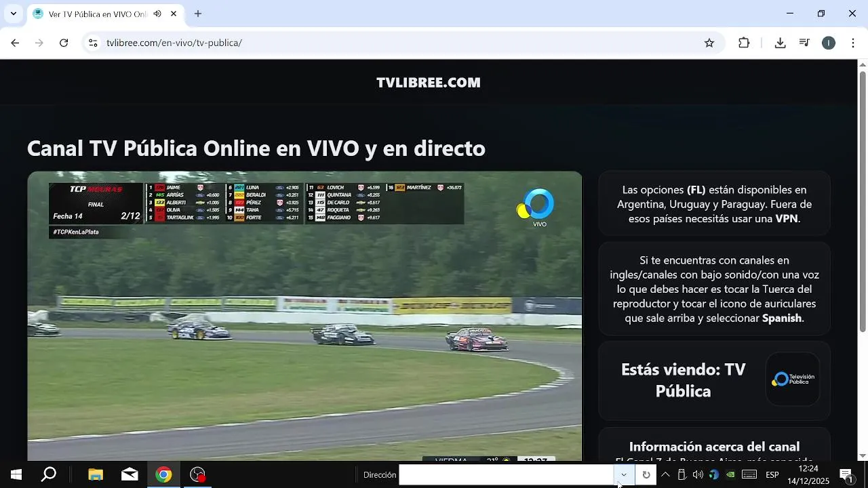Open the Windows Start menu
The image size is (868, 488).
pyautogui.click(x=16, y=474)
